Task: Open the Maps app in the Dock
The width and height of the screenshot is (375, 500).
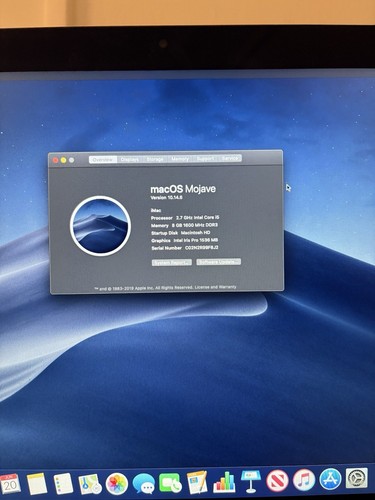Action: 90,484
